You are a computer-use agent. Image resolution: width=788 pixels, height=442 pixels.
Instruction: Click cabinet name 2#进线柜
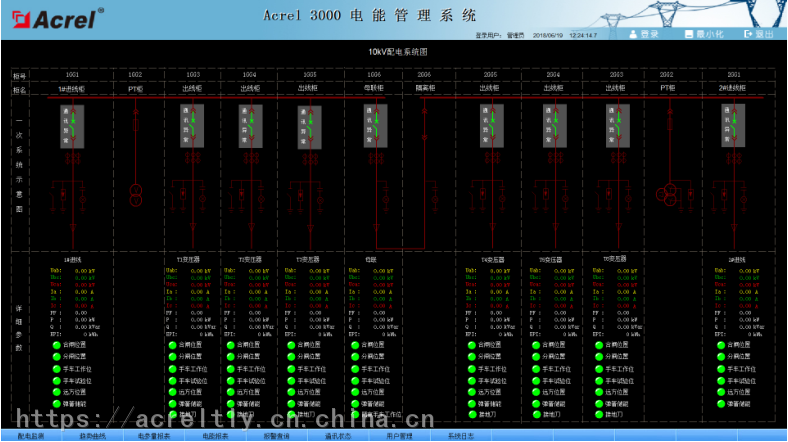tap(732, 88)
